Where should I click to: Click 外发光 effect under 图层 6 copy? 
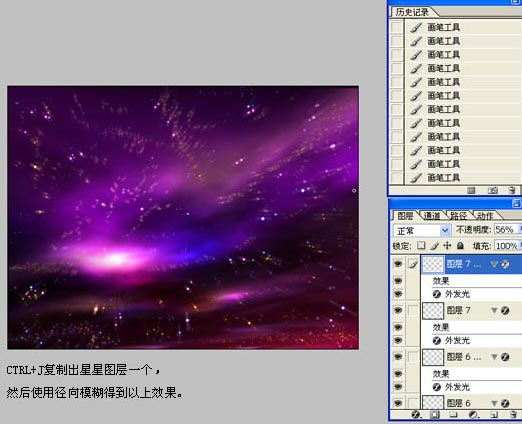[x=457, y=387]
